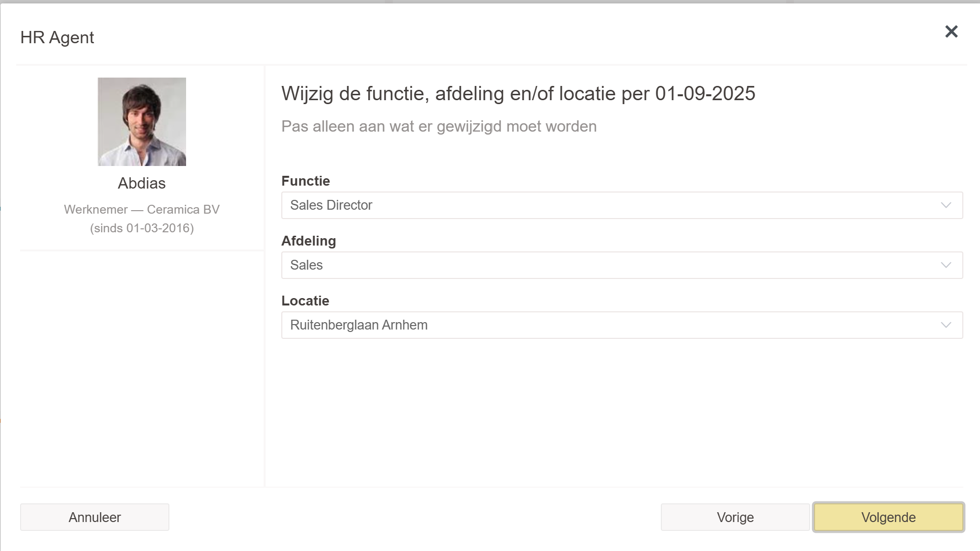
Task: Go back with the Vorige button
Action: tap(735, 517)
